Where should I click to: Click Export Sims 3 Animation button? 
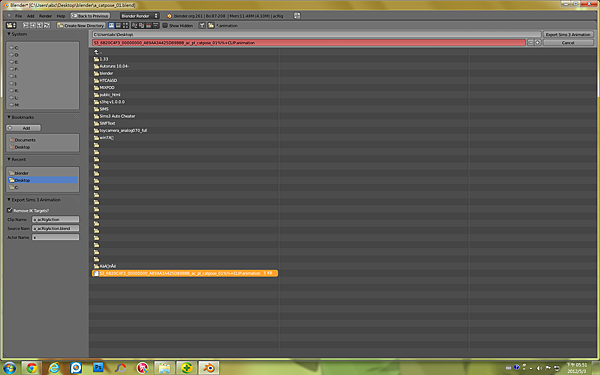[x=568, y=34]
